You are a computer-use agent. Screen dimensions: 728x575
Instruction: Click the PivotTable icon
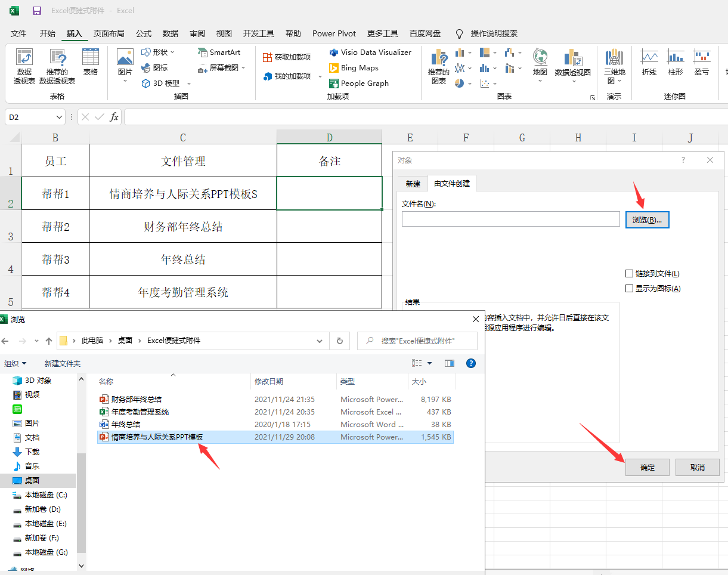24,66
